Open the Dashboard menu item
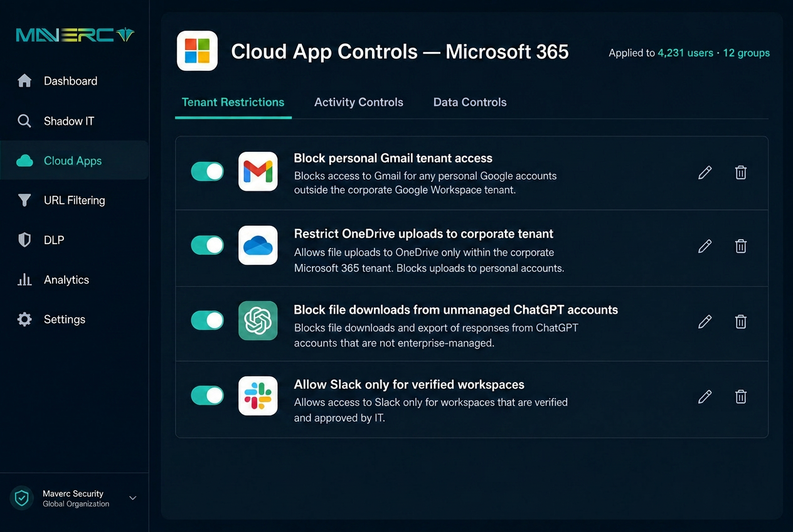This screenshot has height=532, width=793. pyautogui.click(x=74, y=81)
